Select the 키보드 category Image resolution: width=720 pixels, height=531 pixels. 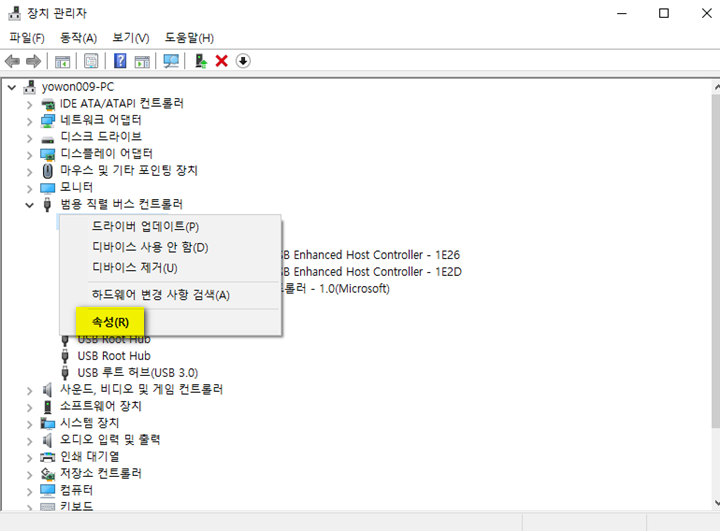pos(77,506)
